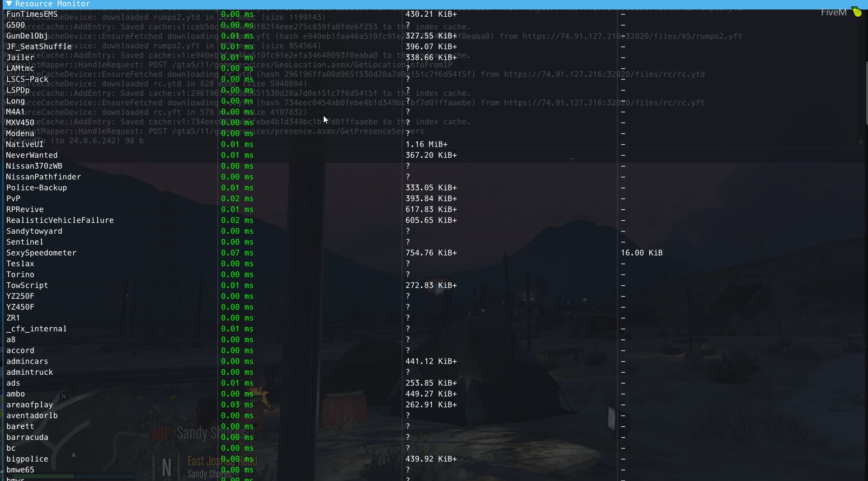Select the areaofplay resource name
Viewport: 868px width, 481px height.
pos(29,405)
